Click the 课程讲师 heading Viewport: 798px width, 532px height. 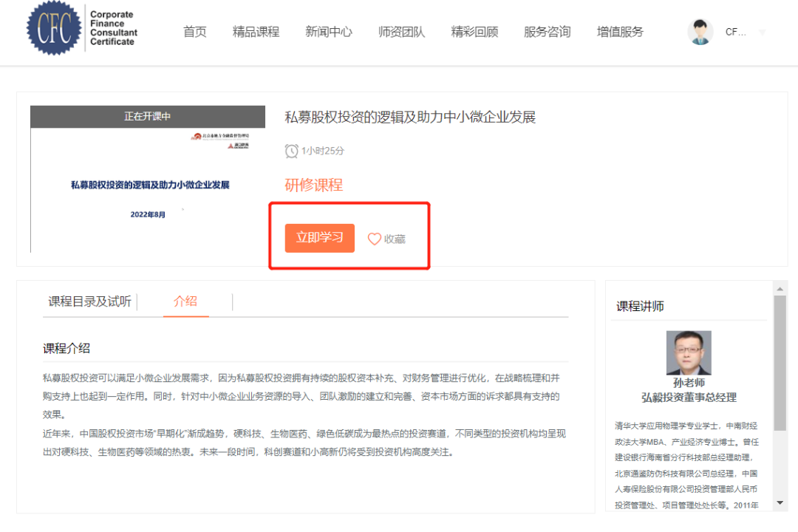pos(640,307)
